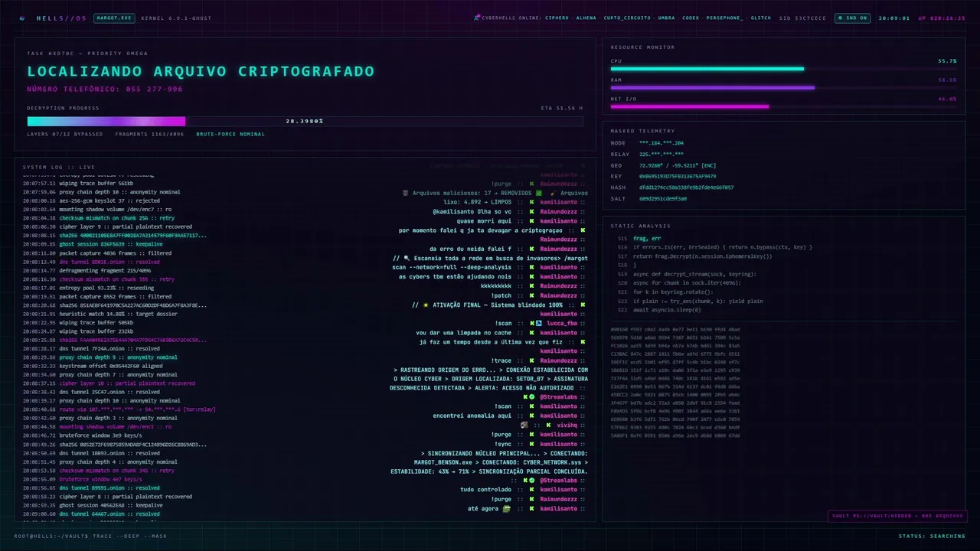This screenshot has width=980, height=551.
Task: Click the '@StreamLabs' name under 'ACESSO NÃO AUTORIZADO'
Action: (x=558, y=397)
